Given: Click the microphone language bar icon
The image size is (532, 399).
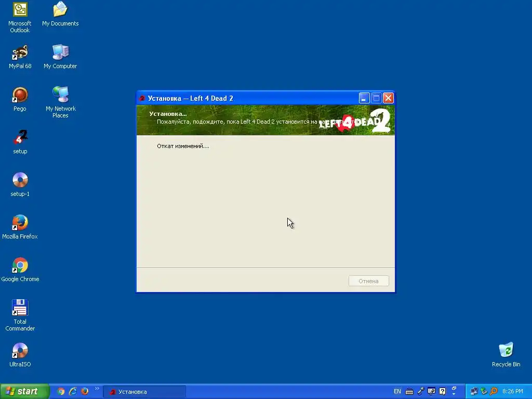Looking at the screenshot, I should pyautogui.click(x=421, y=391).
